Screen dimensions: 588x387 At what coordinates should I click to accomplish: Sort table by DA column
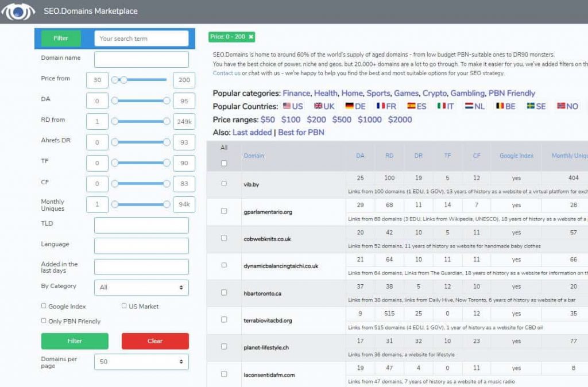(361, 156)
